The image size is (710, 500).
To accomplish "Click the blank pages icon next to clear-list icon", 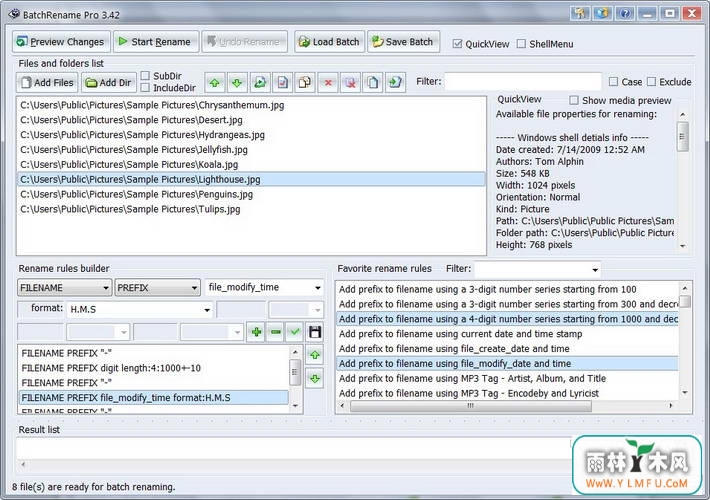I will (x=373, y=82).
